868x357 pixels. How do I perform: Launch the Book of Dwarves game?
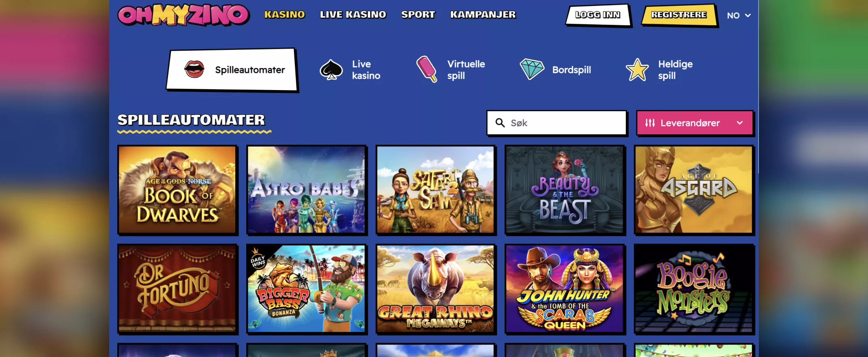point(177,190)
